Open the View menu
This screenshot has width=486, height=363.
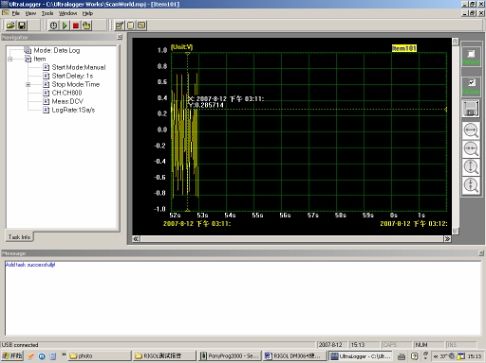31,13
